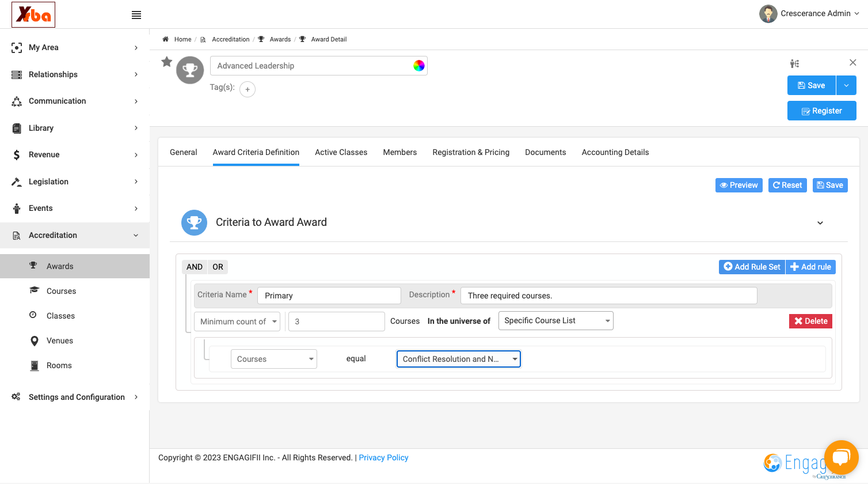Image resolution: width=868 pixels, height=484 pixels.
Task: Click the Description input field
Action: pyautogui.click(x=609, y=296)
